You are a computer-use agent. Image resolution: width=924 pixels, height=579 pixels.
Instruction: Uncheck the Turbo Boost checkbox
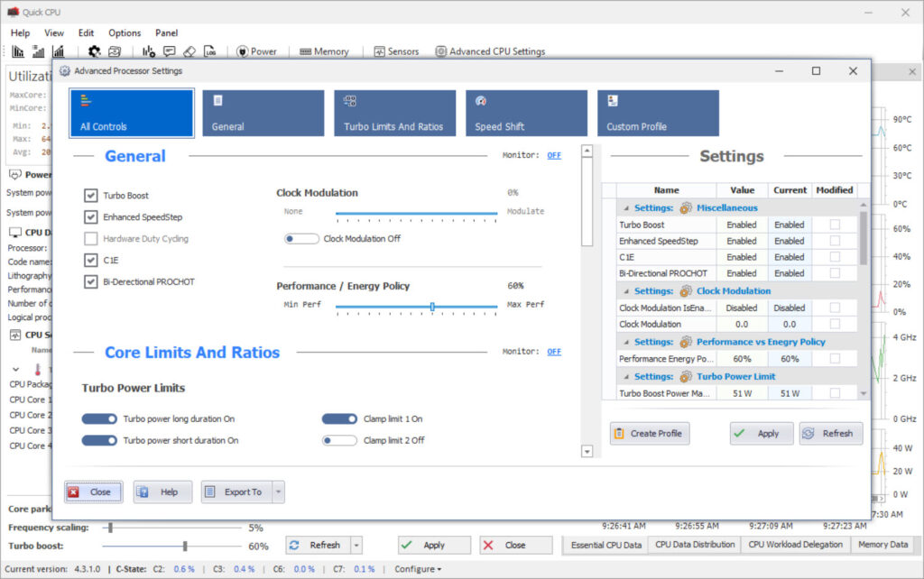(91, 196)
